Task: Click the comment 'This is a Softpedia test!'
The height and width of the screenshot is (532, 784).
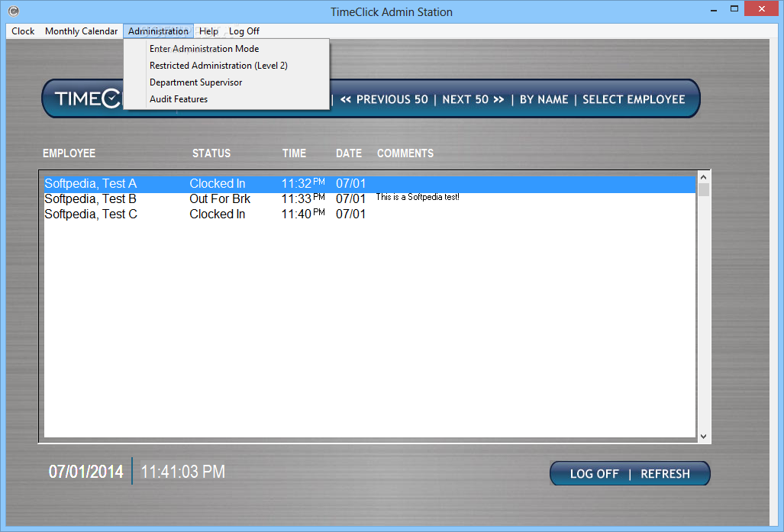Action: [418, 197]
